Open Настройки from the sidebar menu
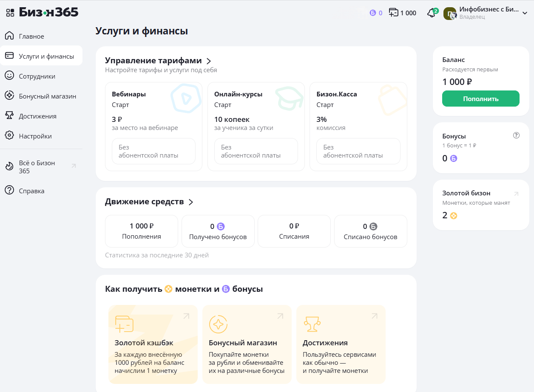Image resolution: width=534 pixels, height=392 pixels. click(x=35, y=136)
